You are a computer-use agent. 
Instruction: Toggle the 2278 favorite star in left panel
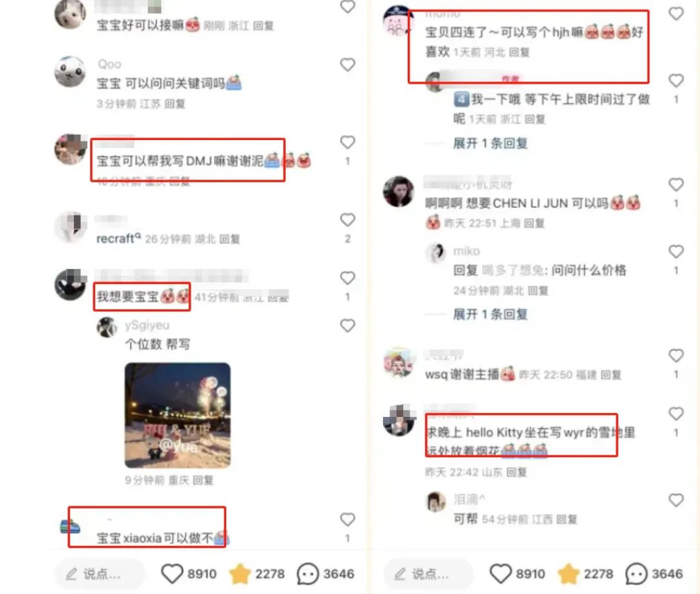240,573
